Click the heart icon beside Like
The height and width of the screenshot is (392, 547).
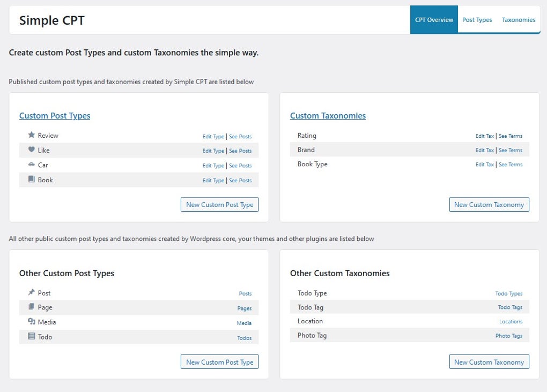pyautogui.click(x=31, y=150)
